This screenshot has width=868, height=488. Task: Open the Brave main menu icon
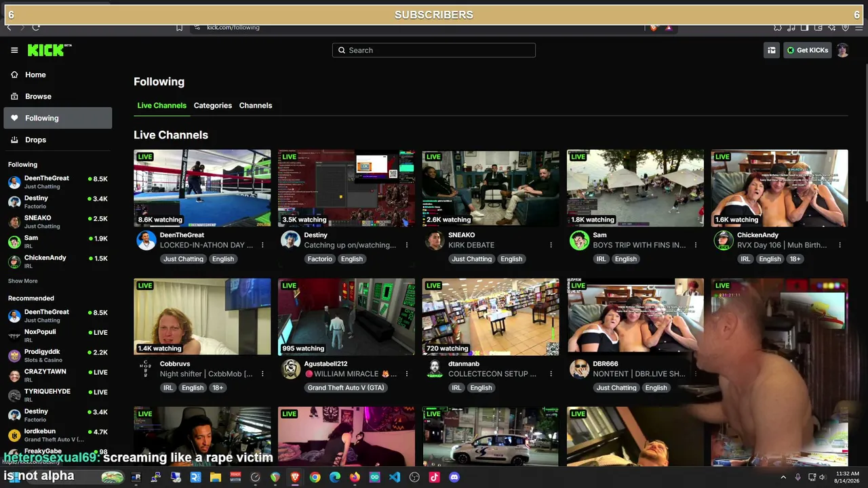(858, 27)
